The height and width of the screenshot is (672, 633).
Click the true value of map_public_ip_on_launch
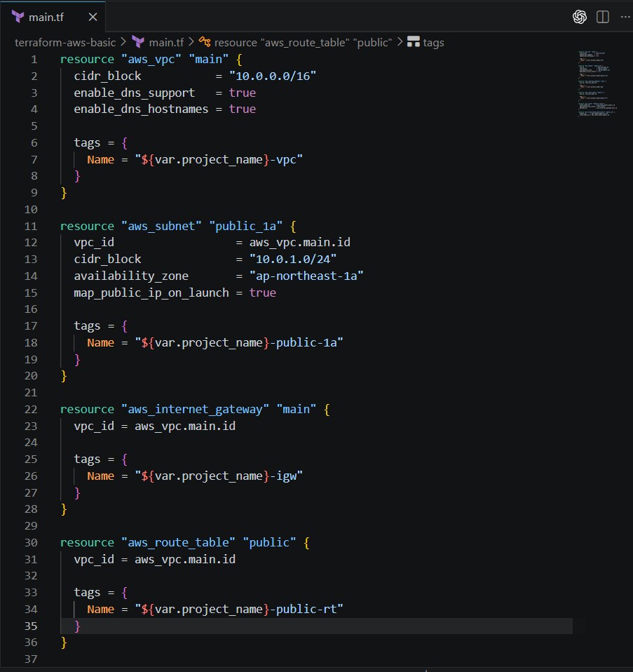pos(263,293)
